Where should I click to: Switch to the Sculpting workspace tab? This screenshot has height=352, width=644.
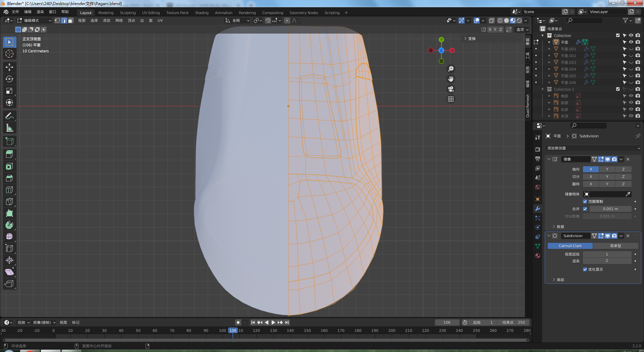pyautogui.click(x=128, y=13)
